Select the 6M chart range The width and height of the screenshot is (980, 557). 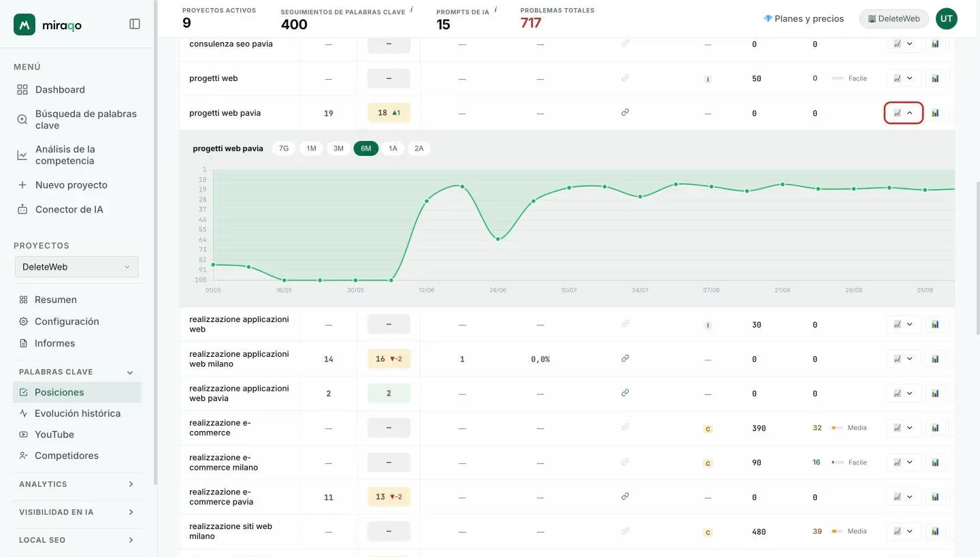pyautogui.click(x=366, y=148)
